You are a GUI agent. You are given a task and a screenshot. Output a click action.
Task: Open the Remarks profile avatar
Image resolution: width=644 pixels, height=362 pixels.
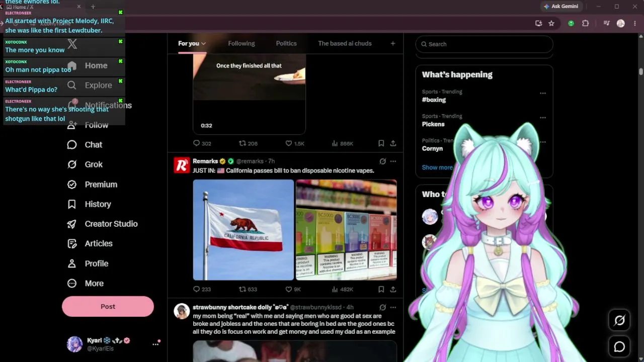182,165
